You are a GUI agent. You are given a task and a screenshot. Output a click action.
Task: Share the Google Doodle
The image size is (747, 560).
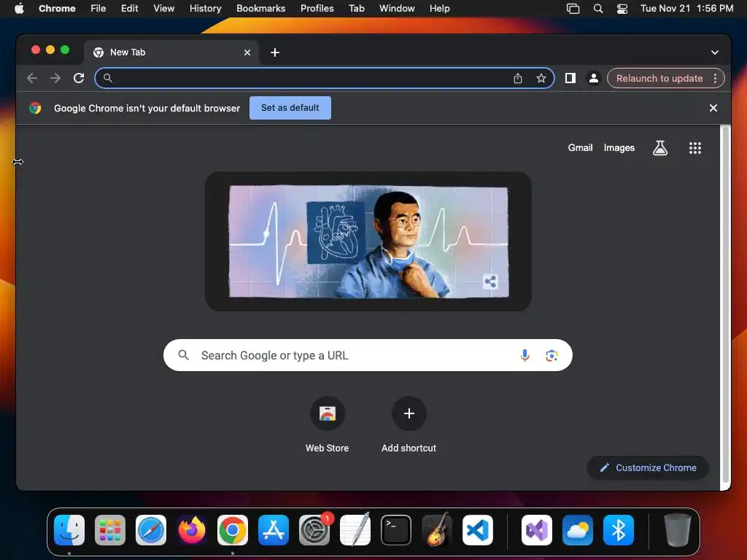(490, 281)
